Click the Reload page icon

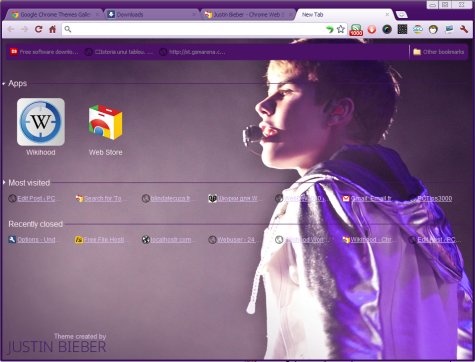(39, 29)
